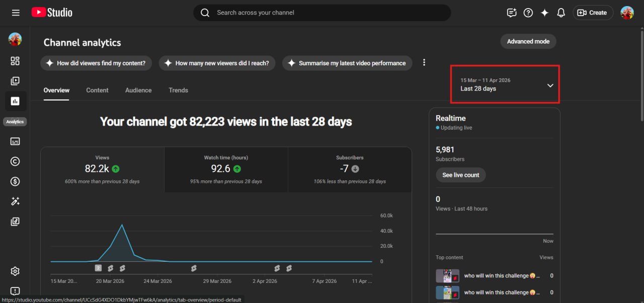This screenshot has height=303, width=644.
Task: Click '95% more than previous 28 days' text
Action: 226,181
